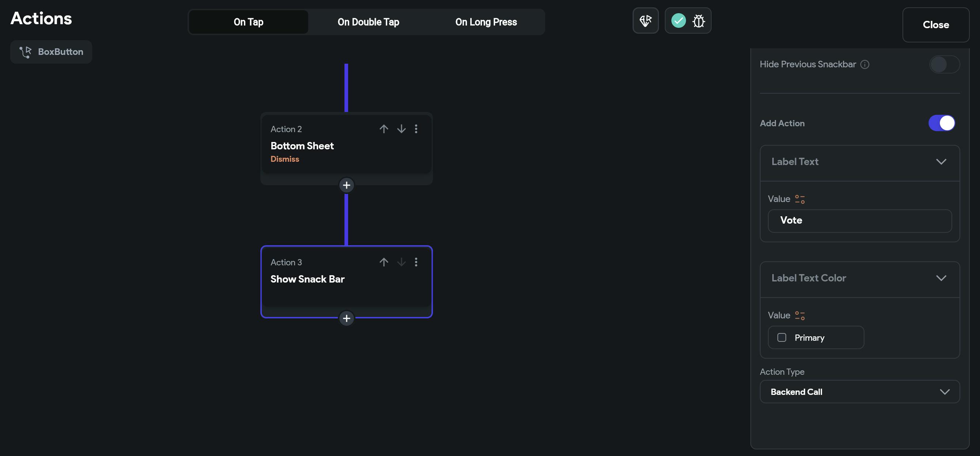This screenshot has height=456, width=980.
Task: Switch to the On Double Tap tab
Action: tap(368, 22)
